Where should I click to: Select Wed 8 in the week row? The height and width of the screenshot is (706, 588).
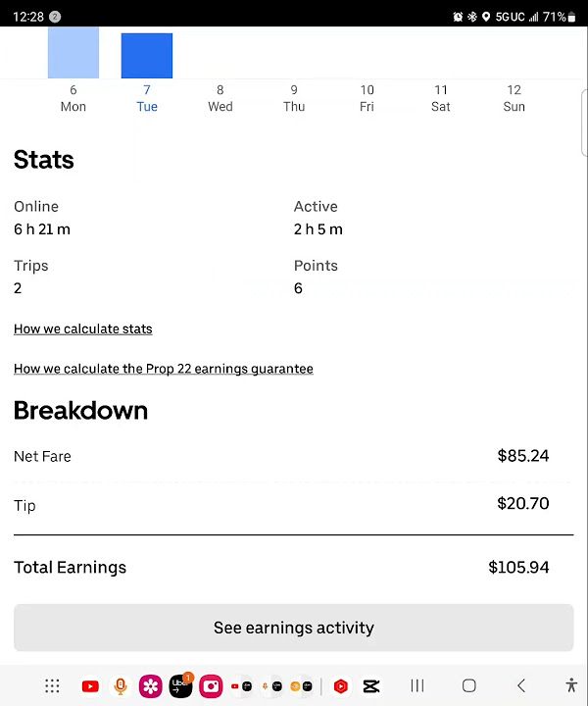coord(220,98)
